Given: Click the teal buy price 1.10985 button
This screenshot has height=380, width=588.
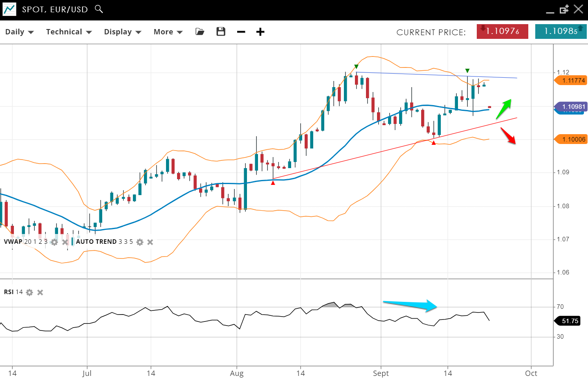Looking at the screenshot, I should coord(561,31).
